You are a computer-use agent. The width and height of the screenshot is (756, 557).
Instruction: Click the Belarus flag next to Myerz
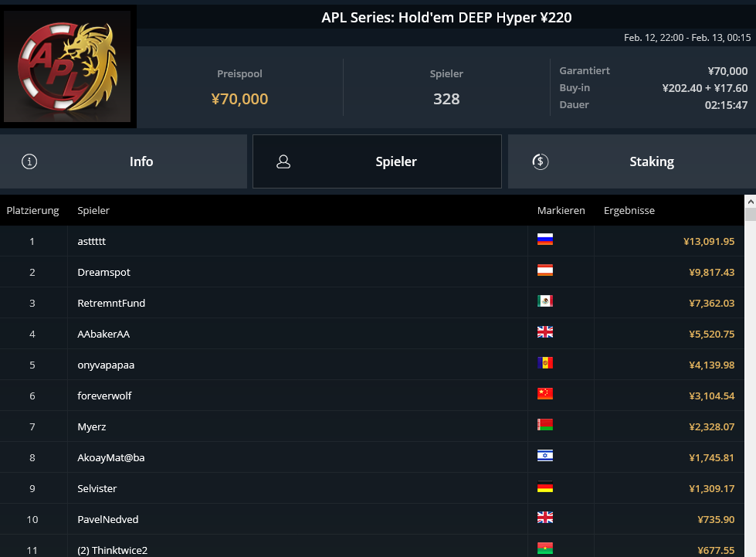pyautogui.click(x=545, y=424)
